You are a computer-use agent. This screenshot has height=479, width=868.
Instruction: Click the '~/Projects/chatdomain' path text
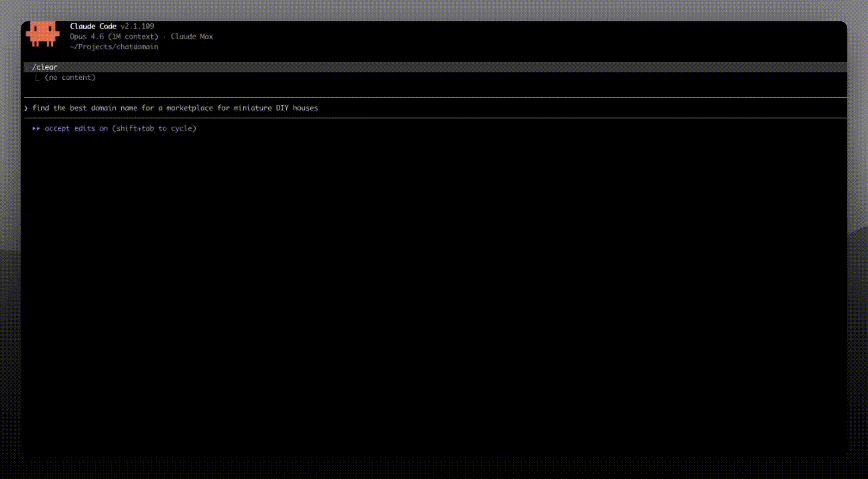(x=114, y=47)
